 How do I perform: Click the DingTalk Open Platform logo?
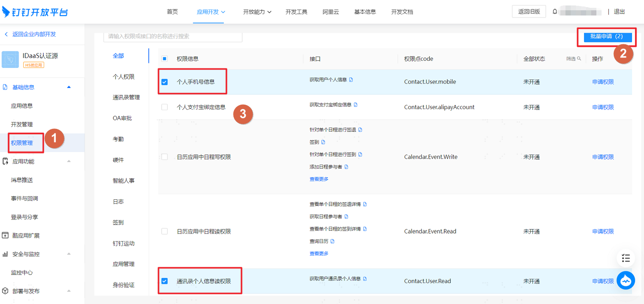pyautogui.click(x=35, y=12)
